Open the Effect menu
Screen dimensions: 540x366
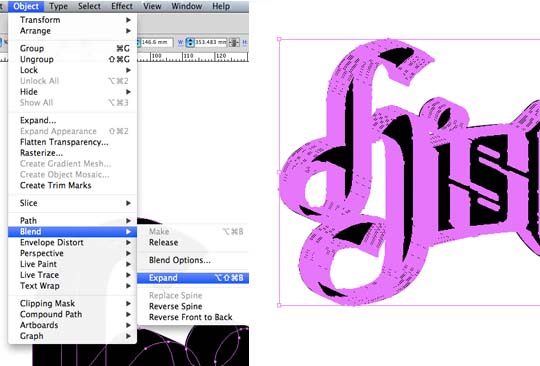pos(122,6)
